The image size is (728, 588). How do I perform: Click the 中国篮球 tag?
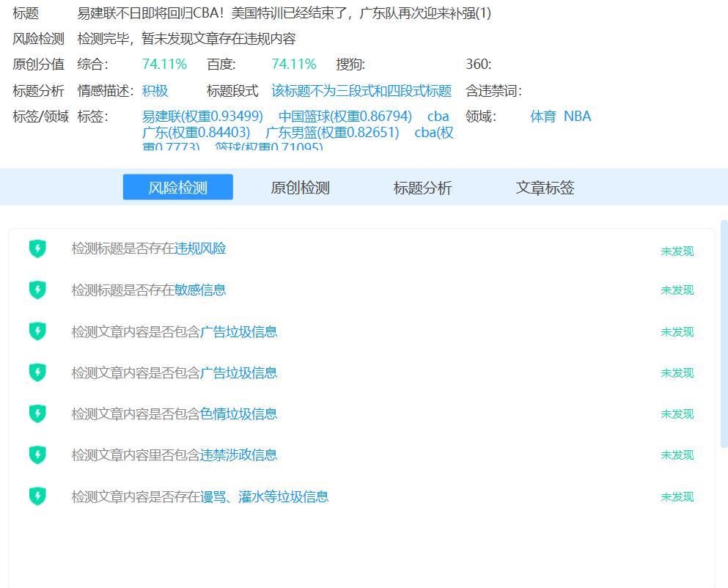pos(345,116)
